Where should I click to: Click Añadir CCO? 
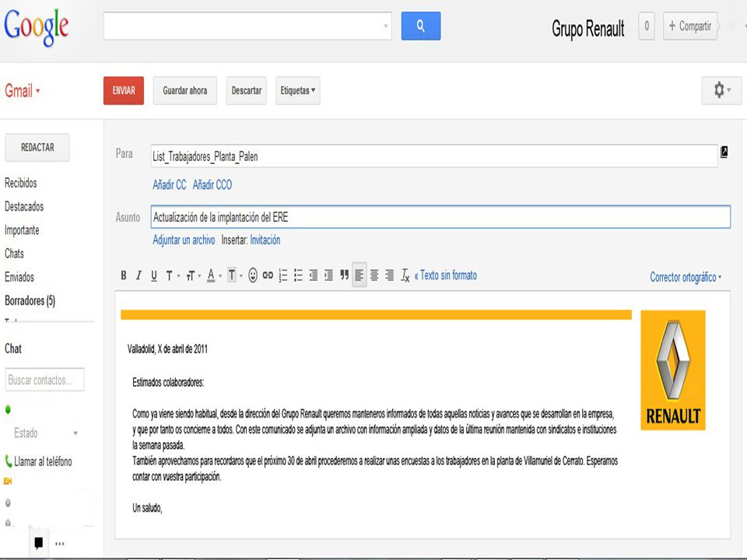212,185
